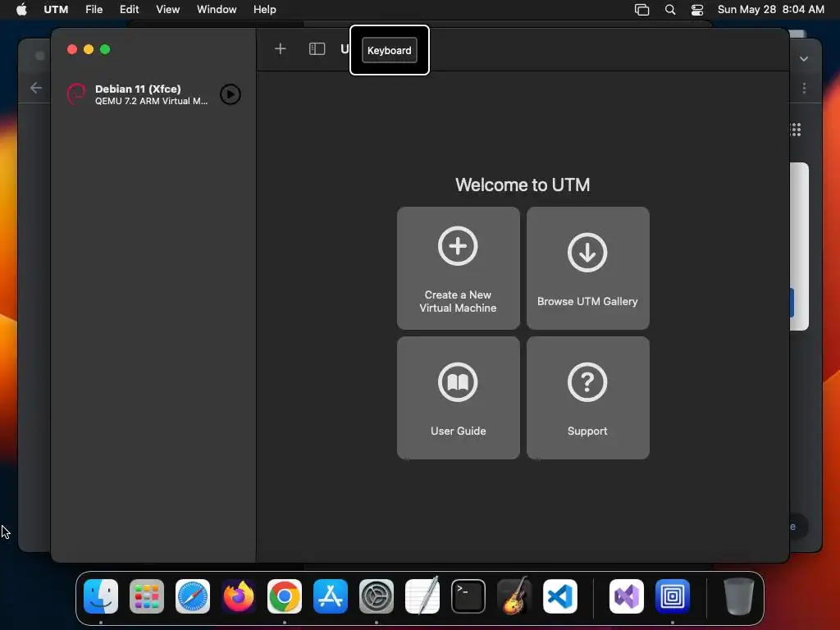This screenshot has width=840, height=630.
Task: Open Finder from the Dock
Action: pos(101,596)
